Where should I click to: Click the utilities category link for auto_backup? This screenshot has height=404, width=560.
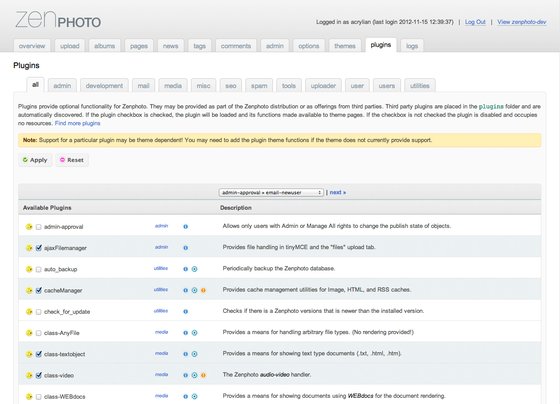coord(161,268)
